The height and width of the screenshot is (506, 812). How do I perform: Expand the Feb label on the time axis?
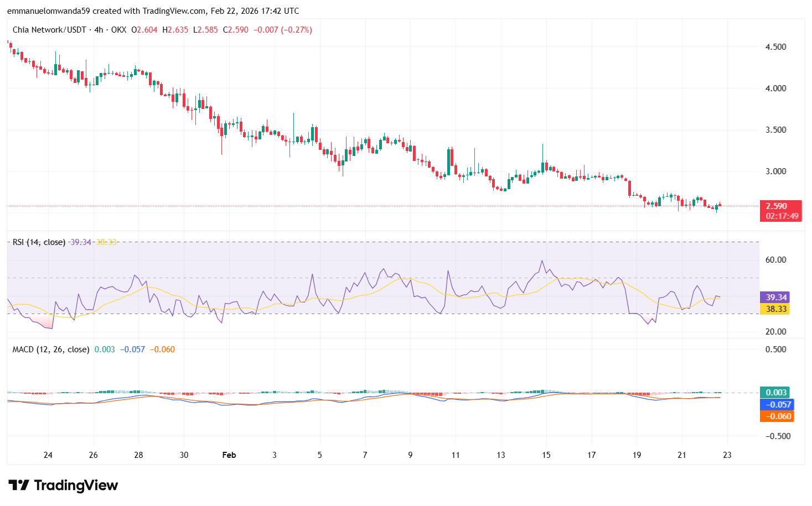tap(229, 455)
